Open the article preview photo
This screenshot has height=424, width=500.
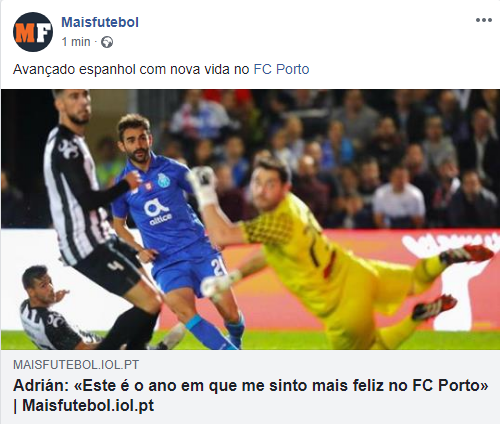[x=250, y=219]
